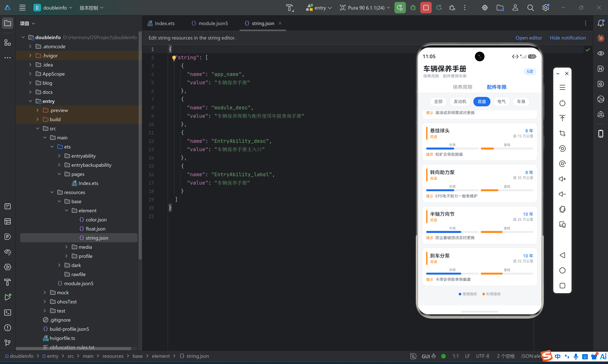
Task: Open 版本控制 dropdown menu
Action: (x=92, y=8)
